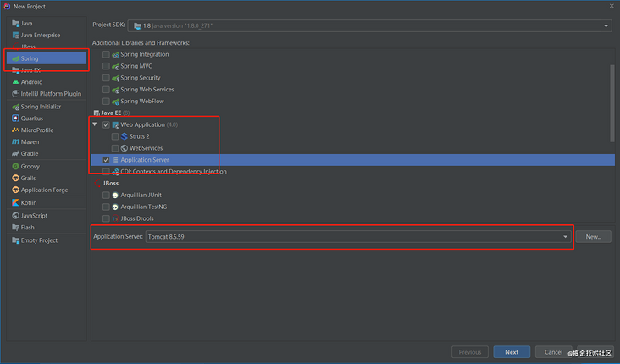Check the WebServices checkbox
The image size is (620, 364).
(115, 148)
